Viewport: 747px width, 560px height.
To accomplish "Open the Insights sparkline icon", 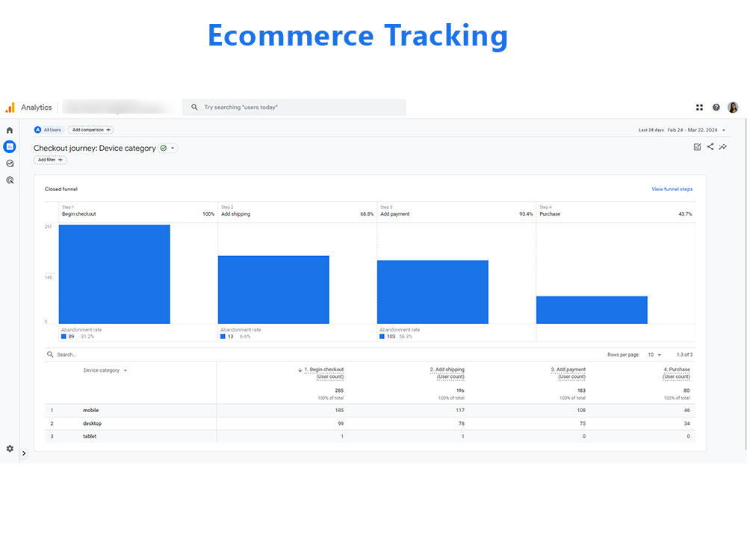I will [723, 147].
